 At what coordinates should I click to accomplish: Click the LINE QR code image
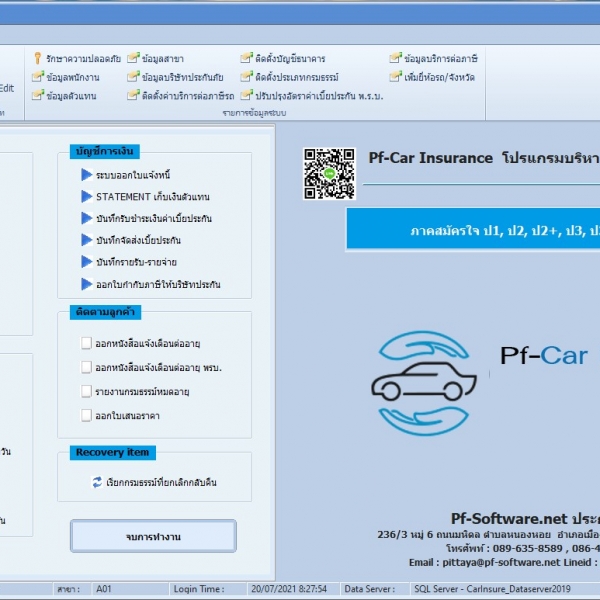[329, 174]
